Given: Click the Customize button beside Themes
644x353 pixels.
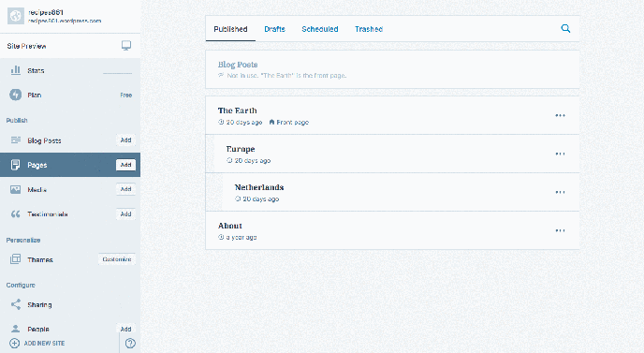Looking at the screenshot, I should pyautogui.click(x=117, y=259).
